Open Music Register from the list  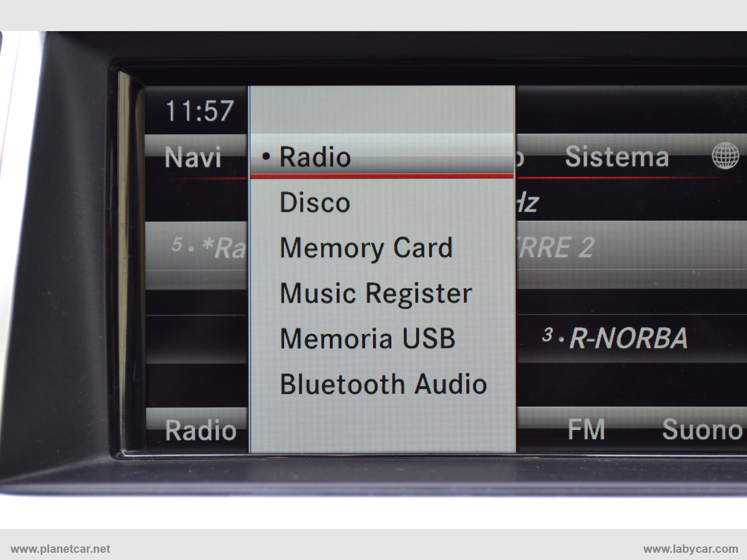[376, 293]
